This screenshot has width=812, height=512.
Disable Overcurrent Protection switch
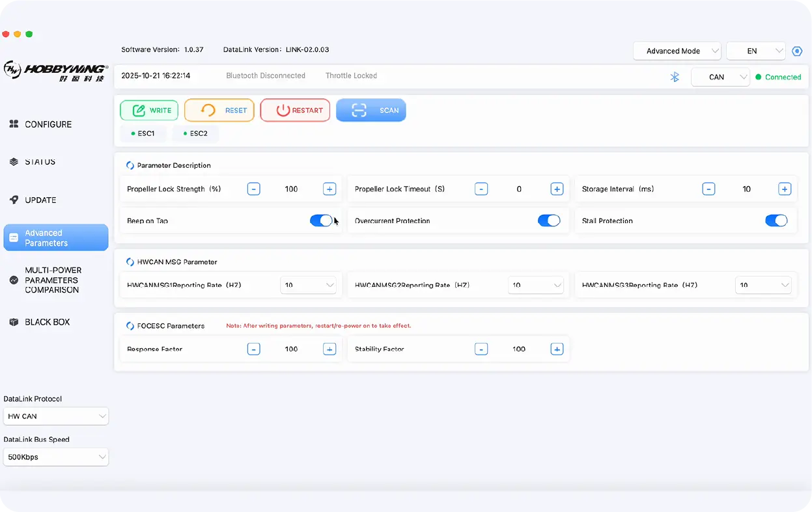pos(549,221)
